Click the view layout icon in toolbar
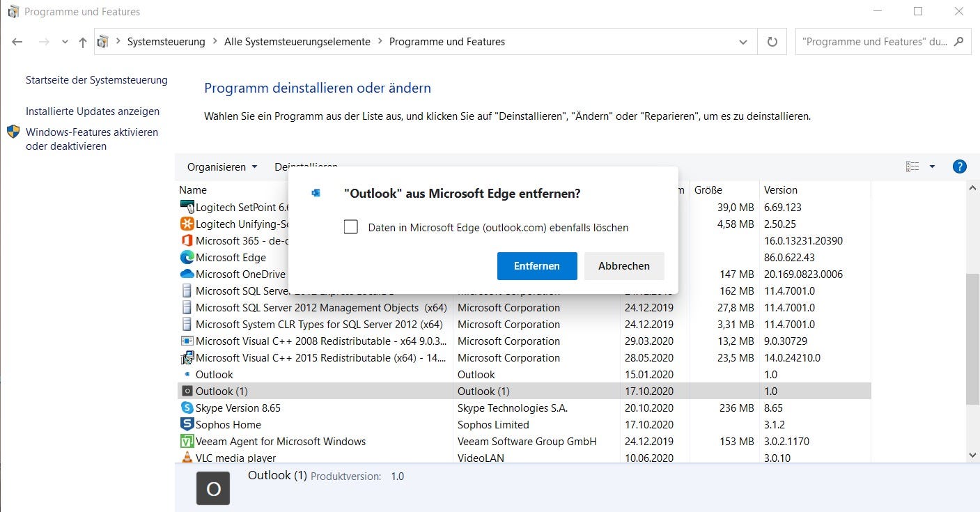 coord(912,166)
